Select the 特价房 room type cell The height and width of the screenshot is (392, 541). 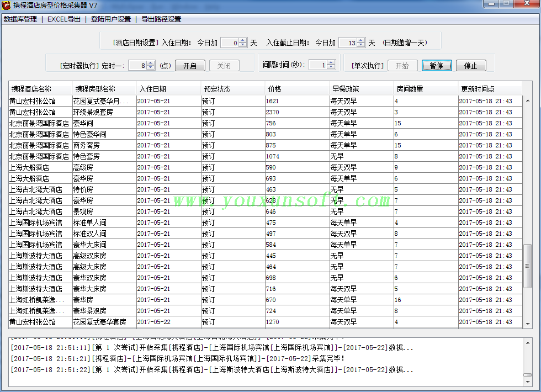pyautogui.click(x=104, y=189)
